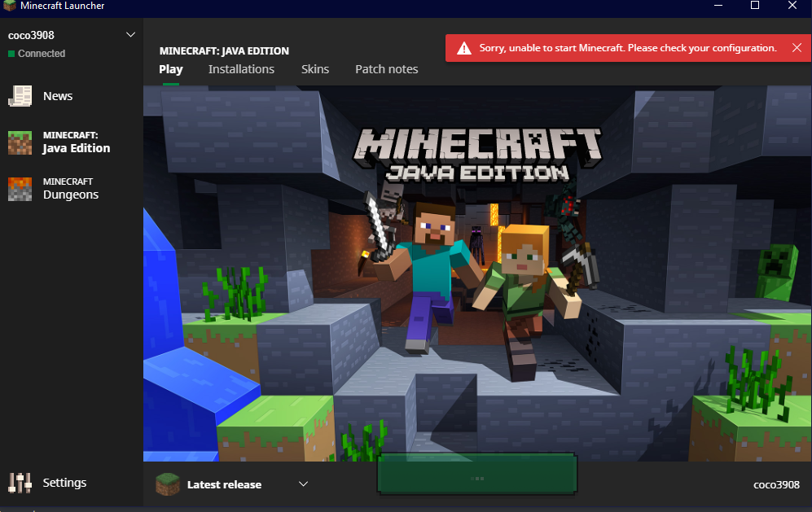Open the Patch notes tab
The image size is (812, 512).
[386, 69]
